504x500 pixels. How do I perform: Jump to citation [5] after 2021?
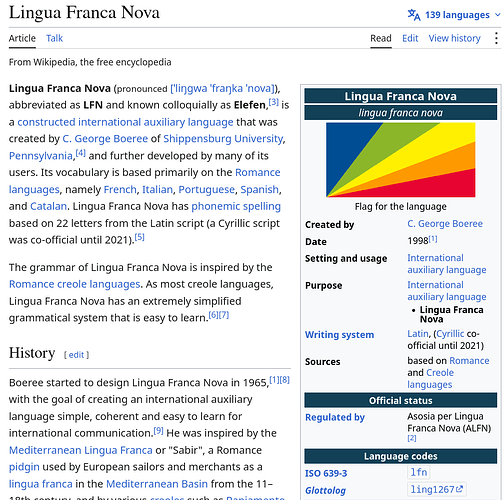tap(139, 237)
